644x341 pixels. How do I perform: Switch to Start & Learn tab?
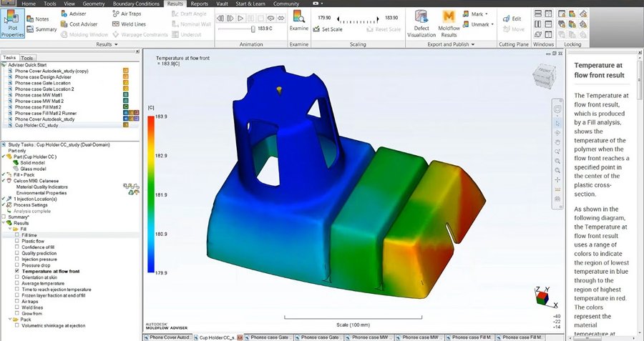[x=250, y=4]
